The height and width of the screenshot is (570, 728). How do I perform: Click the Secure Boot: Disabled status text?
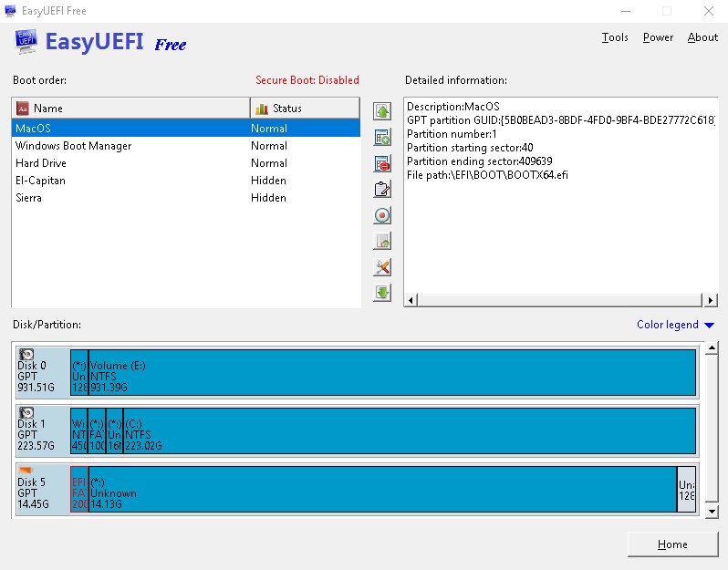coord(307,80)
